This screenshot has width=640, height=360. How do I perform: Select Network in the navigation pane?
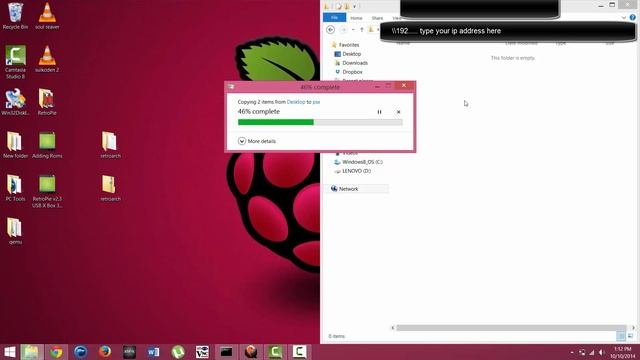click(x=344, y=189)
